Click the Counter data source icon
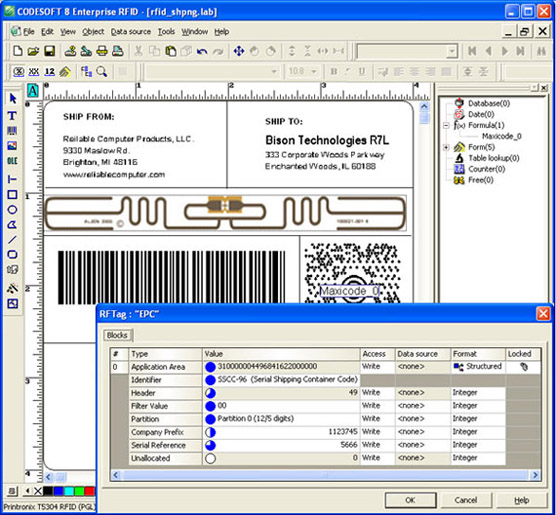 pyautogui.click(x=459, y=169)
